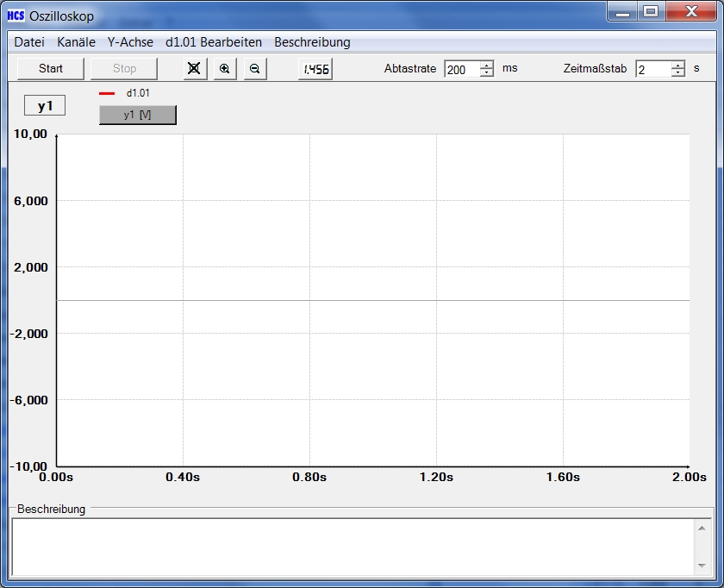Open the Datei menu
The image size is (724, 588).
pyautogui.click(x=28, y=41)
